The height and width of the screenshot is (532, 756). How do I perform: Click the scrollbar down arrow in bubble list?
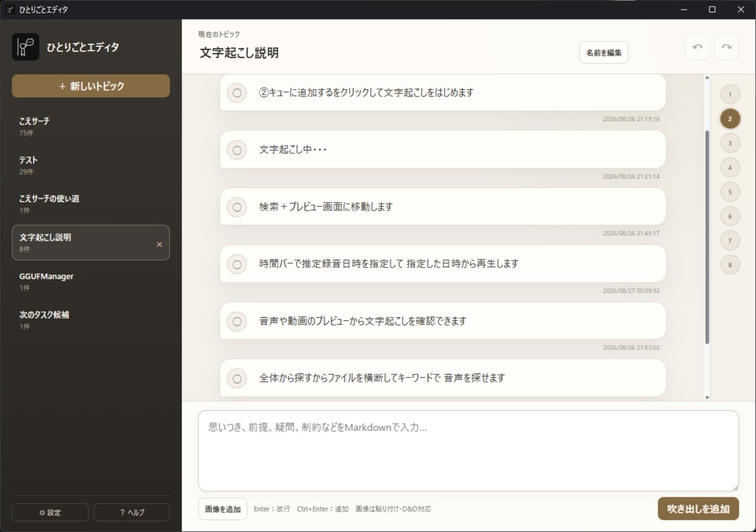pyautogui.click(x=707, y=398)
